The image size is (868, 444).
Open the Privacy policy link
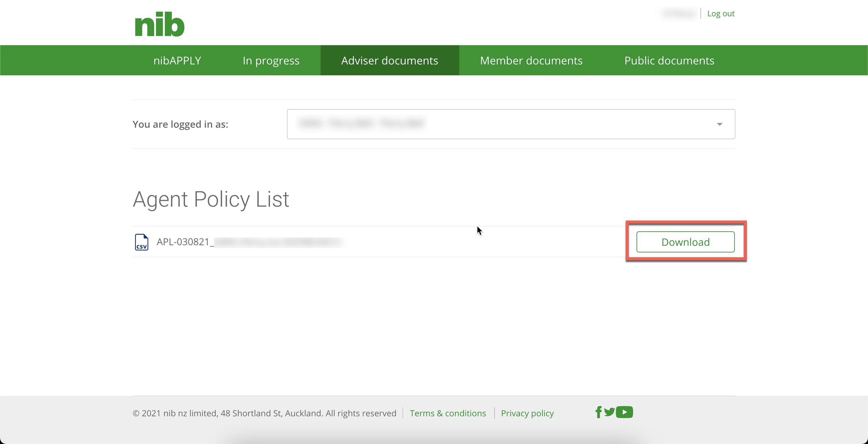pos(527,413)
